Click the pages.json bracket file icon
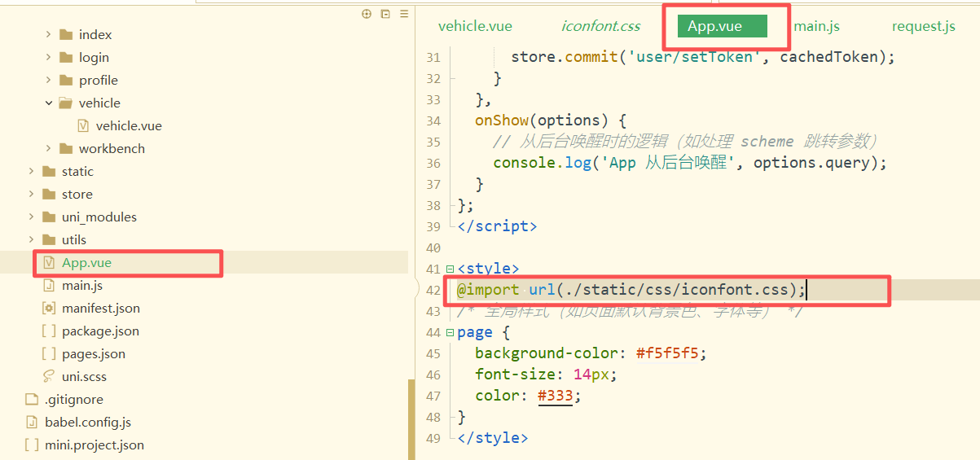This screenshot has height=460, width=980. pyautogui.click(x=49, y=353)
